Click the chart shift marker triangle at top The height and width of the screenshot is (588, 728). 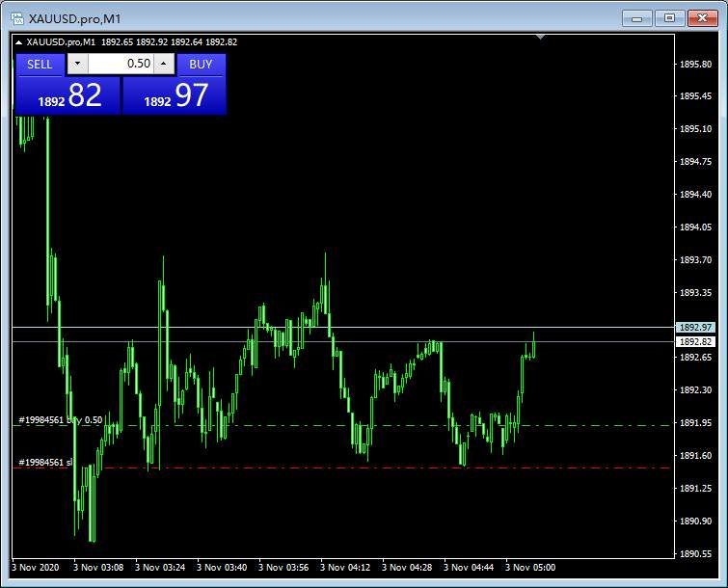[x=540, y=37]
